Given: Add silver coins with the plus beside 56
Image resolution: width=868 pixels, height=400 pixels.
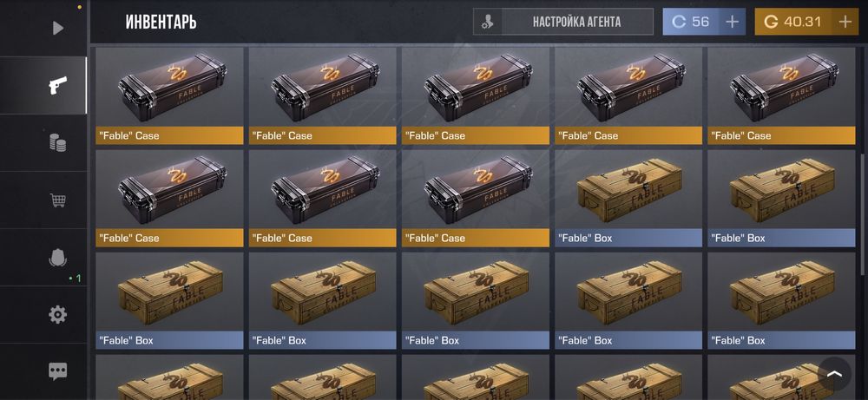Looking at the screenshot, I should tap(732, 23).
